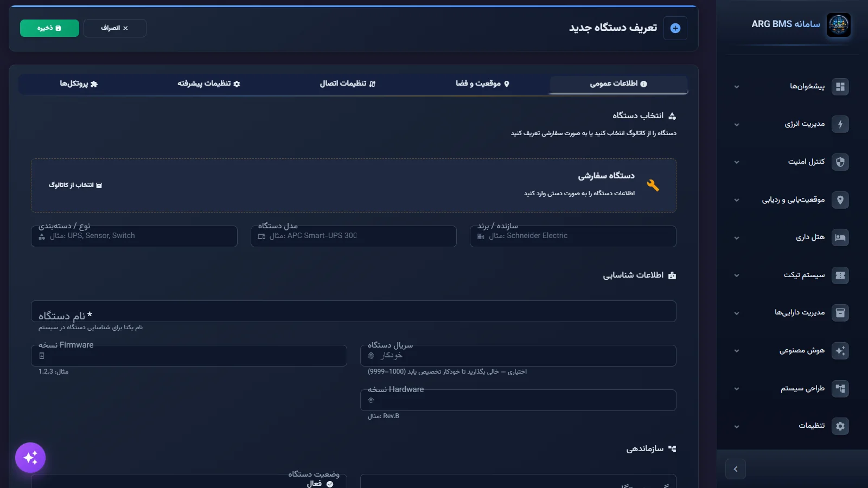Click the organization (سازماندهی) section icon

(x=672, y=449)
